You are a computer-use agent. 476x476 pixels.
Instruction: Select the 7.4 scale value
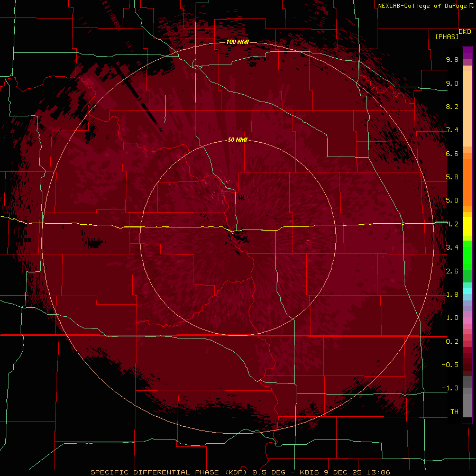point(452,130)
